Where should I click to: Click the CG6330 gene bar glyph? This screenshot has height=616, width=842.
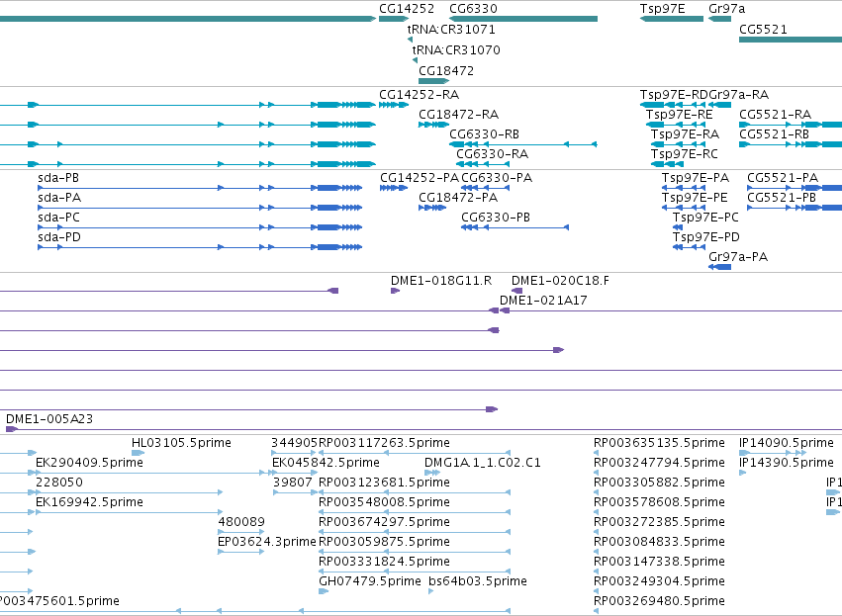click(523, 19)
